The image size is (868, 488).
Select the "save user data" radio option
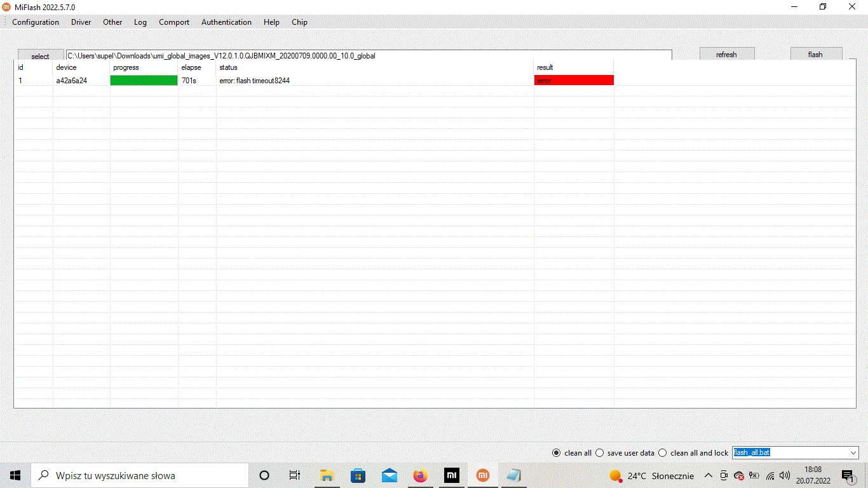(599, 453)
